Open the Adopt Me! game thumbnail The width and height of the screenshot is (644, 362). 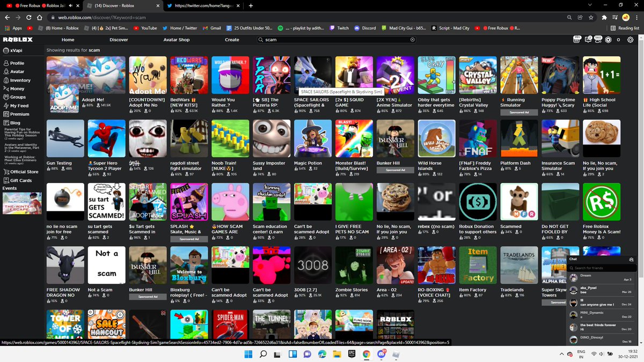86,76
